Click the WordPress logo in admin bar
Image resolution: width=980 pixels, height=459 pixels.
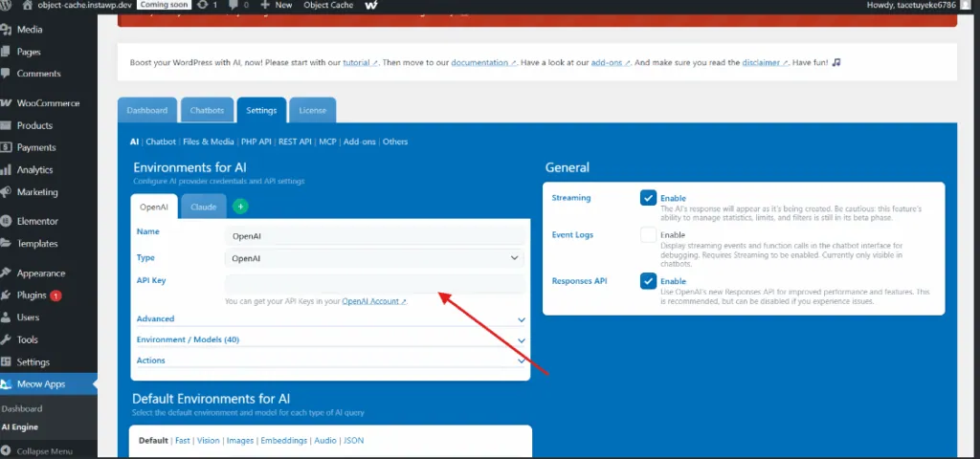[x=5, y=5]
